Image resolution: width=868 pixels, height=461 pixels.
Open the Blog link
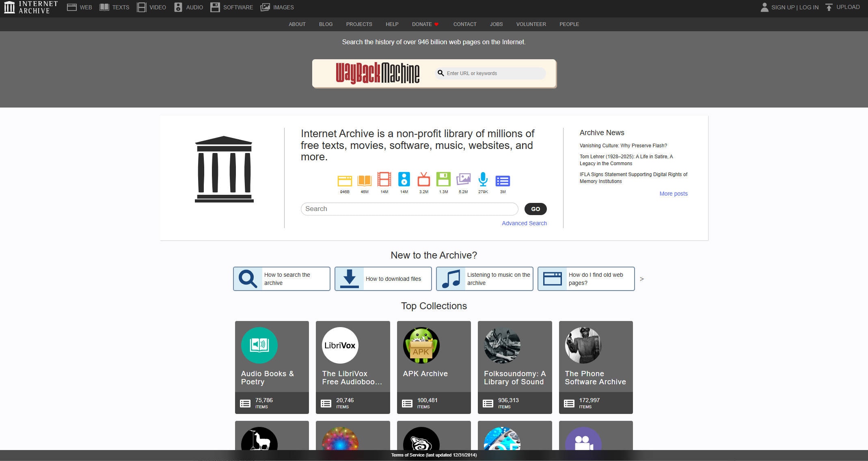click(326, 24)
